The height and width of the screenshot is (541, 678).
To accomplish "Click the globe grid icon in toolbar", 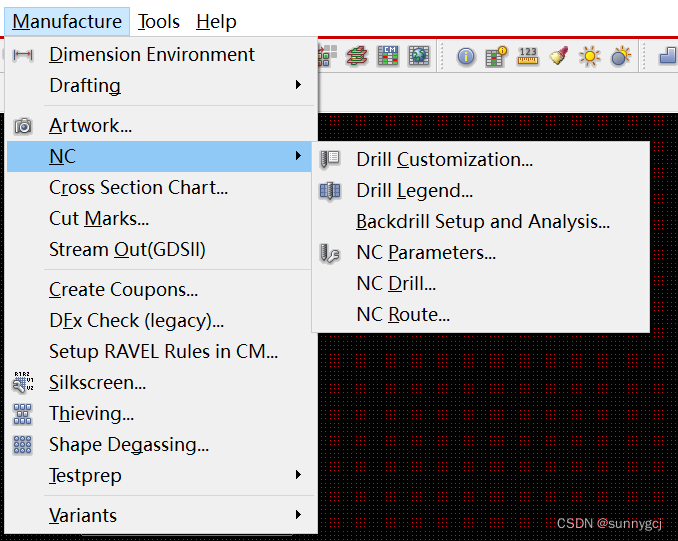I will click(x=418, y=57).
